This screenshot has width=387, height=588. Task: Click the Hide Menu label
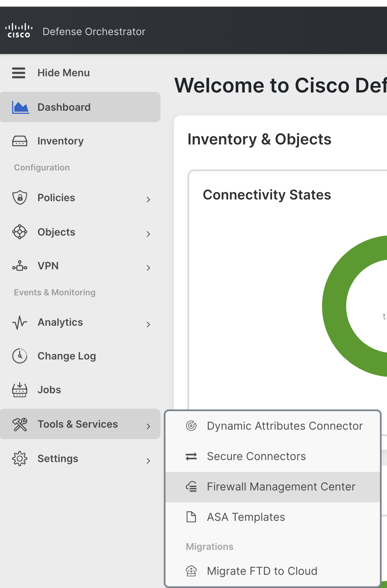[64, 73]
